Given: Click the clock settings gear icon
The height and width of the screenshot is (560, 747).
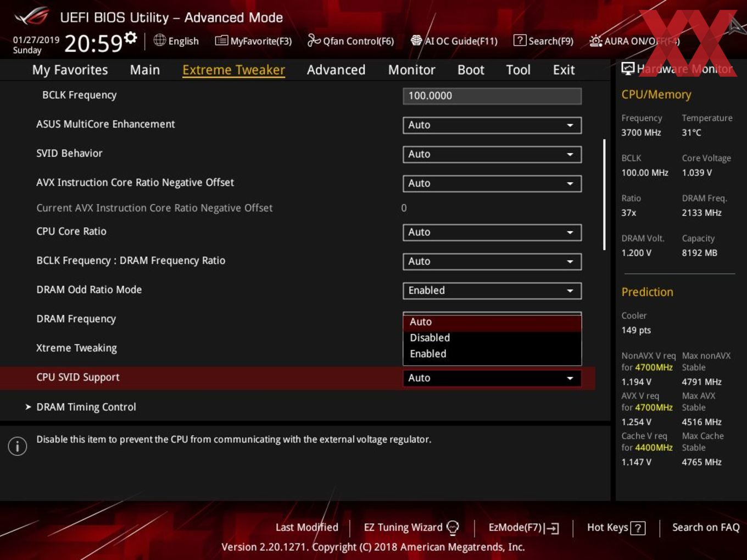Looking at the screenshot, I should pyautogui.click(x=130, y=38).
